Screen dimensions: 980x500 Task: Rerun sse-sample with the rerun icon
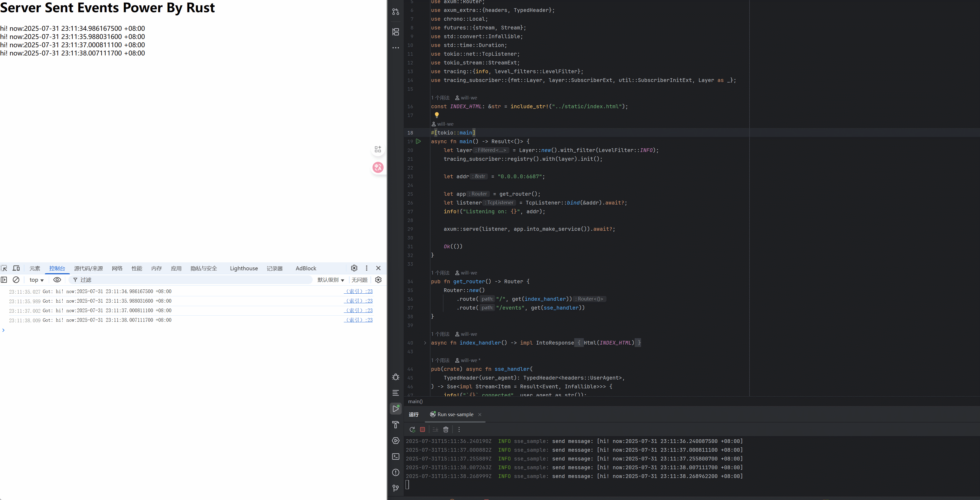coord(412,429)
